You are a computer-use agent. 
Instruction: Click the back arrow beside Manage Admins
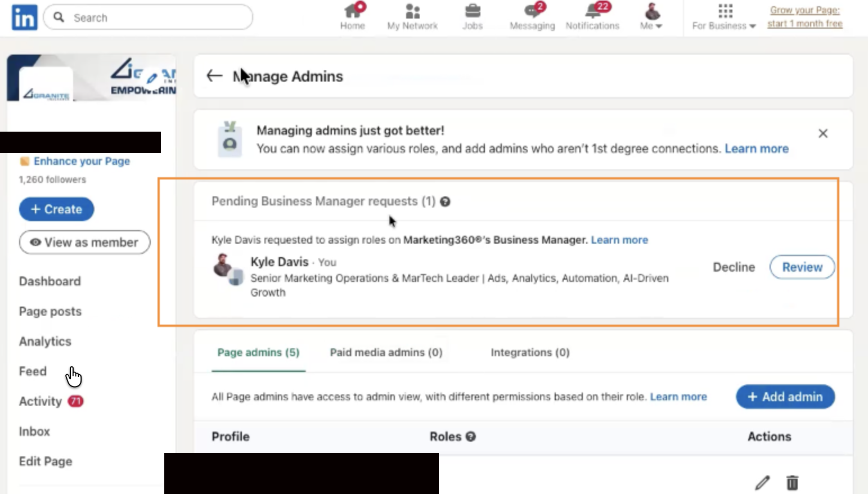214,76
